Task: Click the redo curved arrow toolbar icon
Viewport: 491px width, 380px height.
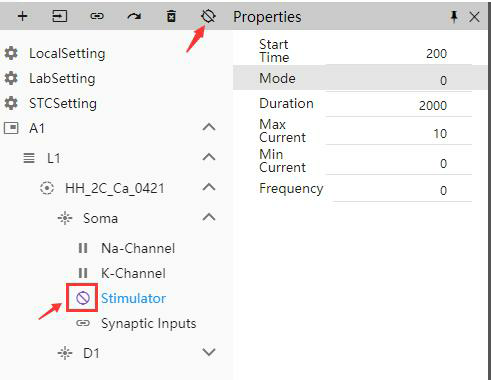Action: (x=134, y=16)
